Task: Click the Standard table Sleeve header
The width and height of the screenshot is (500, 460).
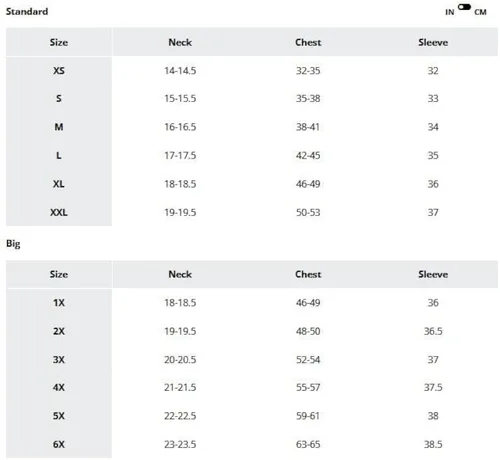Action: [x=433, y=42]
